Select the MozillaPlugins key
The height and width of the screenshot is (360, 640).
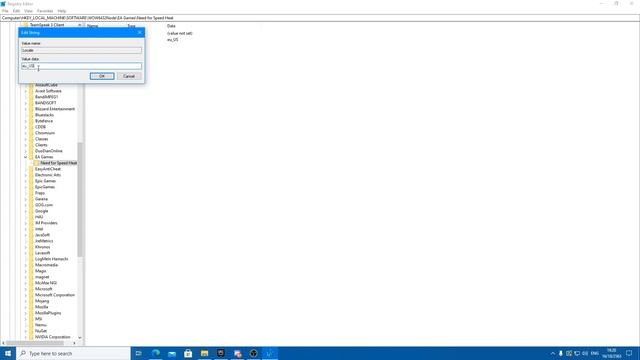(x=48, y=313)
